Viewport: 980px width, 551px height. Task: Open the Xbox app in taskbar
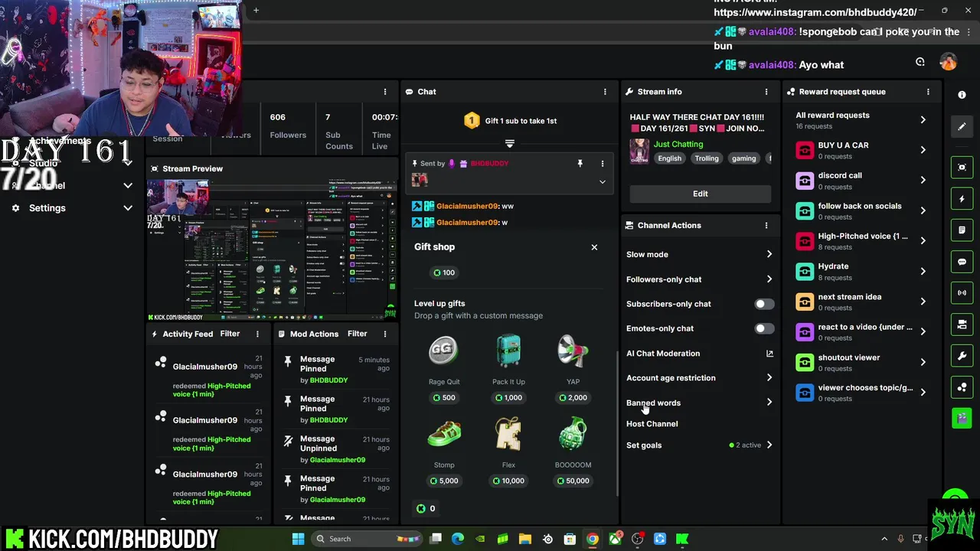tap(615, 539)
